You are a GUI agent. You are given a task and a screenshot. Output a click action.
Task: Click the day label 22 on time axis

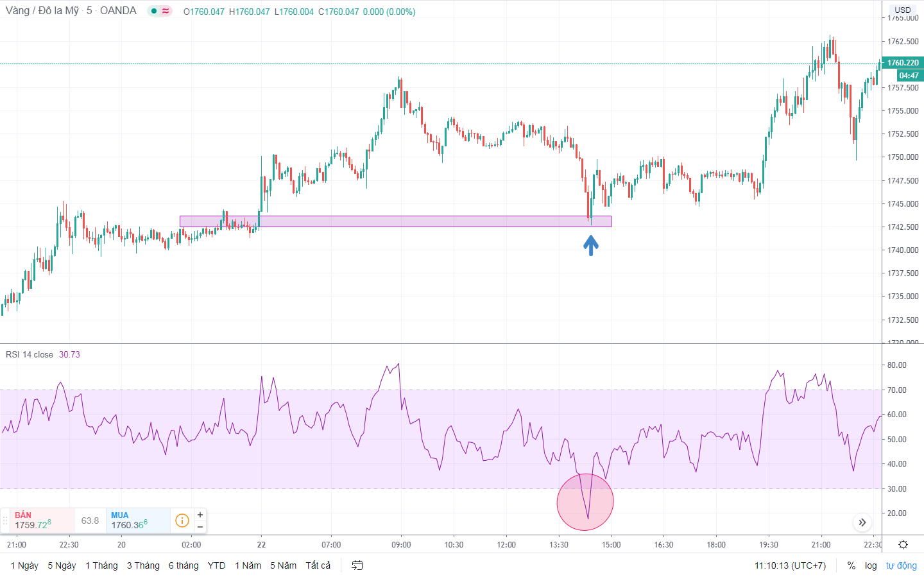click(x=261, y=545)
